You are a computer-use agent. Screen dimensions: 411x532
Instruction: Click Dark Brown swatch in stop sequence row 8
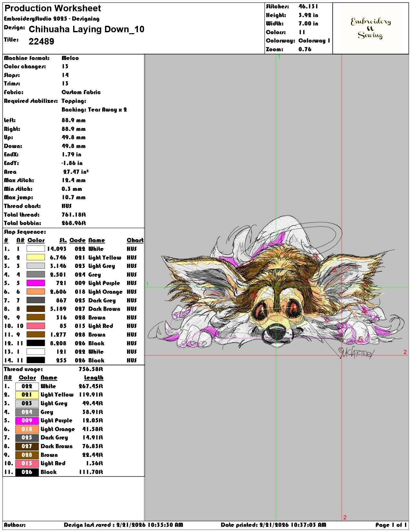(x=35, y=309)
